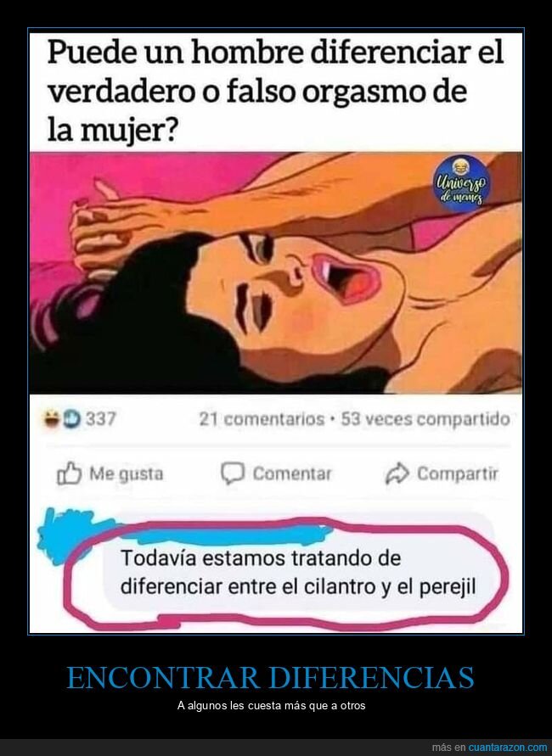Select the Me gusta button label
This screenshot has width=552, height=756.
pyautogui.click(x=126, y=473)
